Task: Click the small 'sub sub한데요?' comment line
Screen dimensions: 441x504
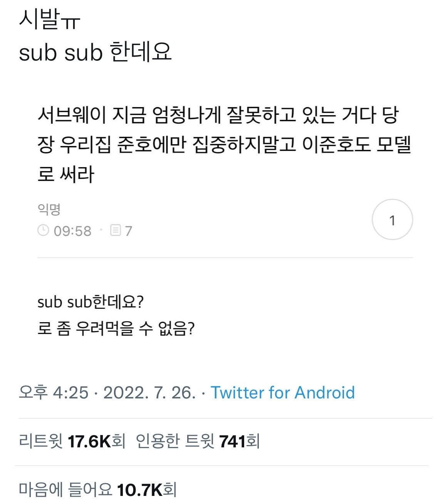Action: (x=91, y=302)
